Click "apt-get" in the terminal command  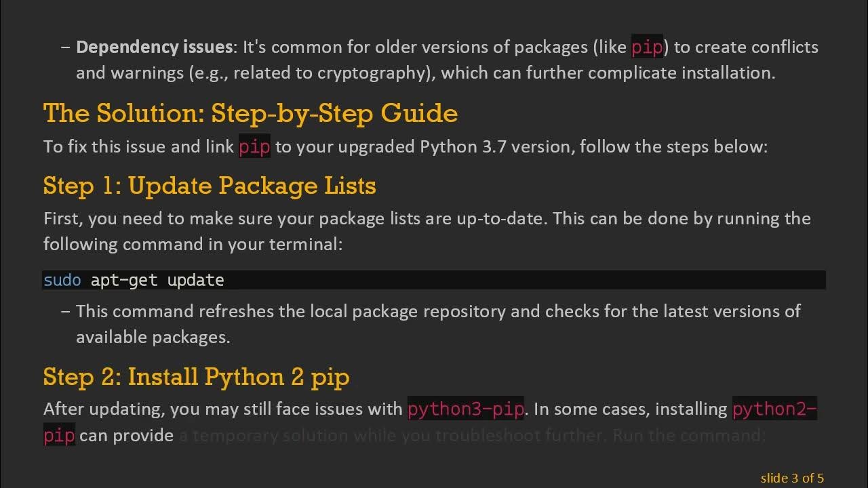click(x=124, y=281)
